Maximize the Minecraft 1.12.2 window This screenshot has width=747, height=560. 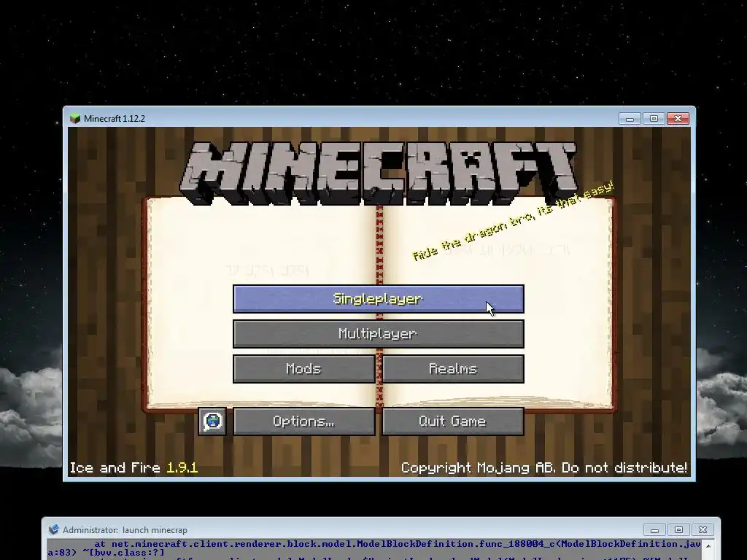654,119
